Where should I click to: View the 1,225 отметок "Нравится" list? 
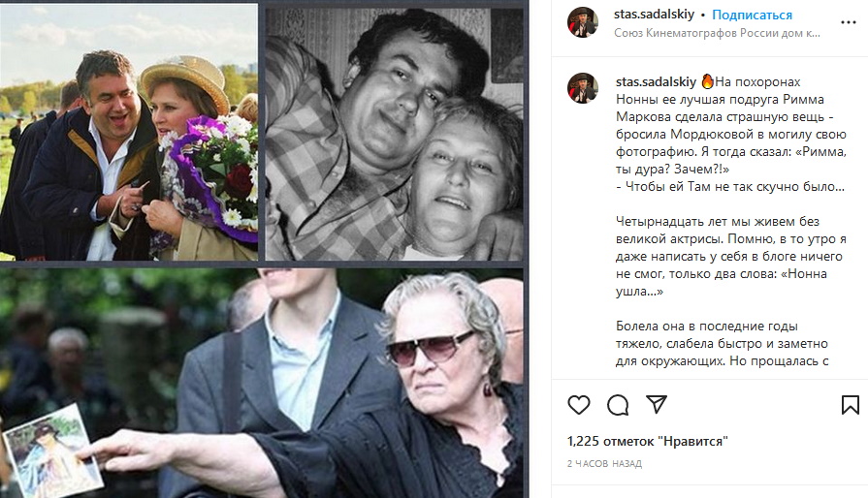click(647, 441)
